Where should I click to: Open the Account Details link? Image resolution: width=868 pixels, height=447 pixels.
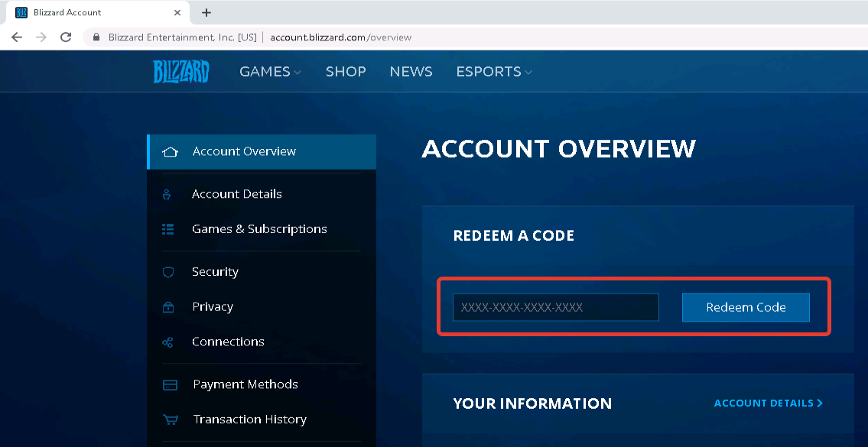coord(768,403)
